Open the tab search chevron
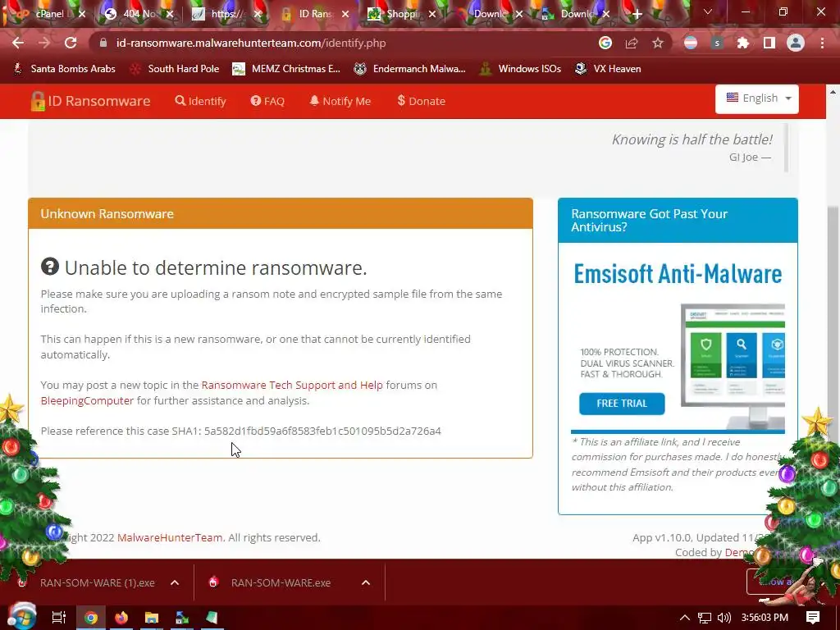The image size is (840, 630). tap(708, 11)
